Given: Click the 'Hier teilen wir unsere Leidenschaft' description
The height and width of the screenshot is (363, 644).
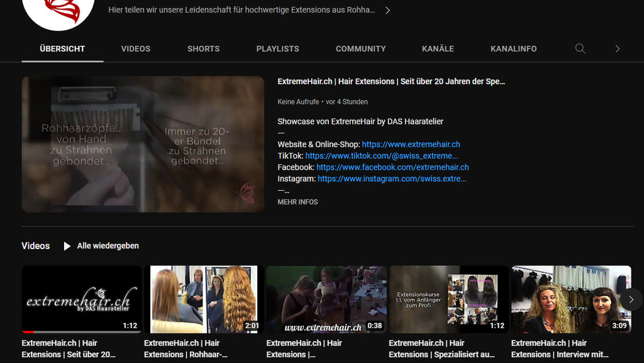Looking at the screenshot, I should pos(241,10).
